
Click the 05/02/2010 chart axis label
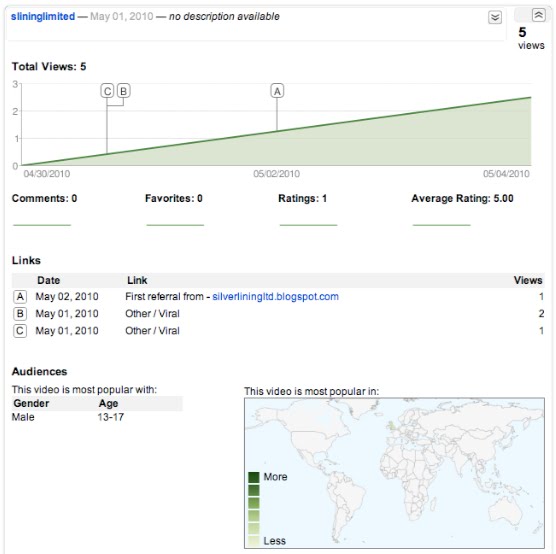[x=277, y=174]
